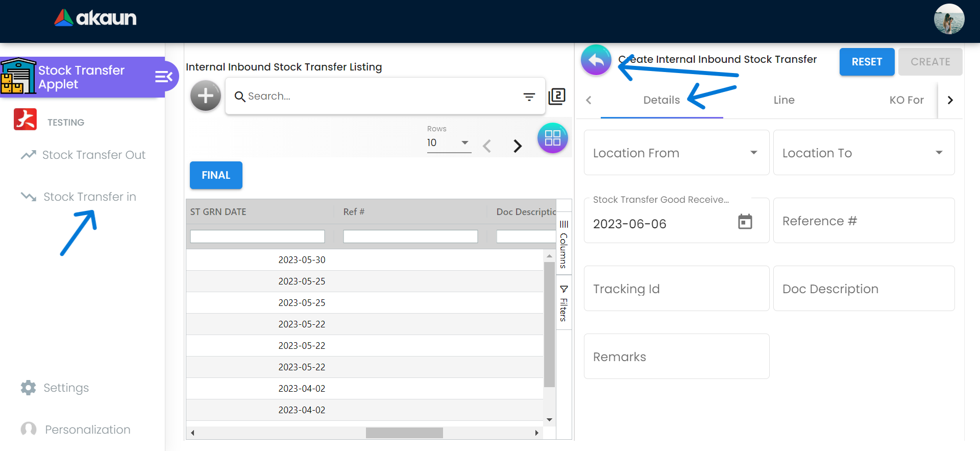Open Settings from the sidebar
980x451 pixels.
(x=66, y=388)
